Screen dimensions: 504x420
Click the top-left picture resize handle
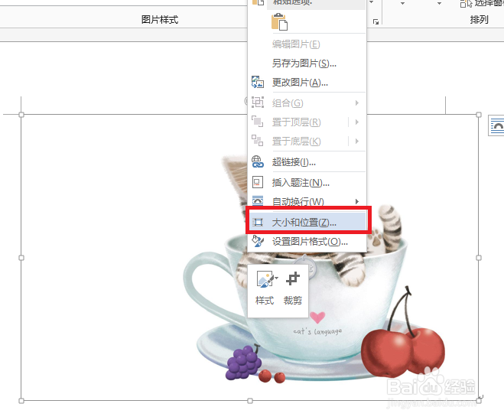(21, 115)
